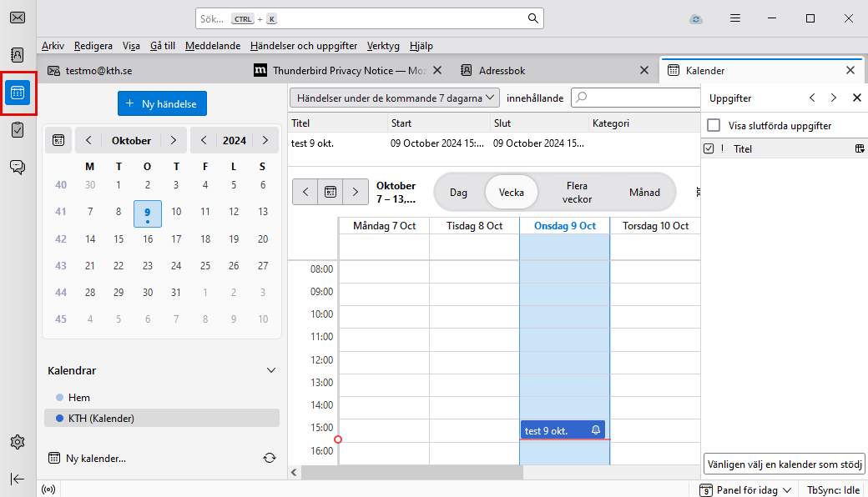868x497 pixels.
Task: Switch to the Tasks space icon
Action: click(18, 129)
